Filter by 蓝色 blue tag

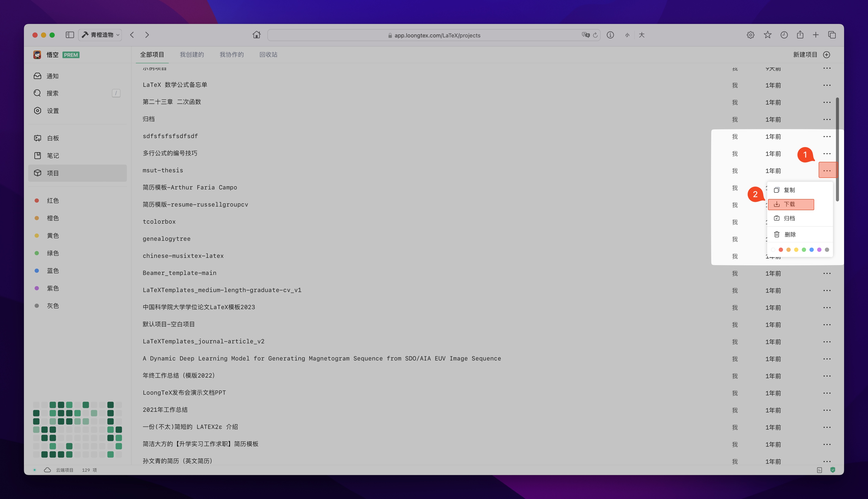point(77,271)
